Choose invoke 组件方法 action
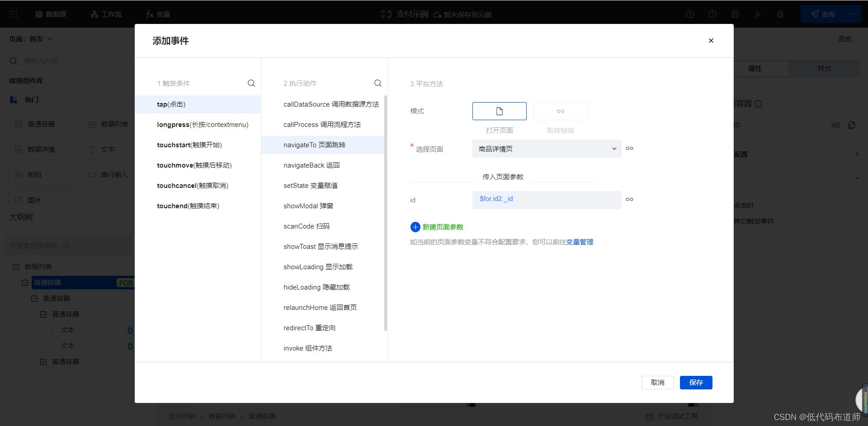Viewport: 868px width, 426px height. pos(322,348)
